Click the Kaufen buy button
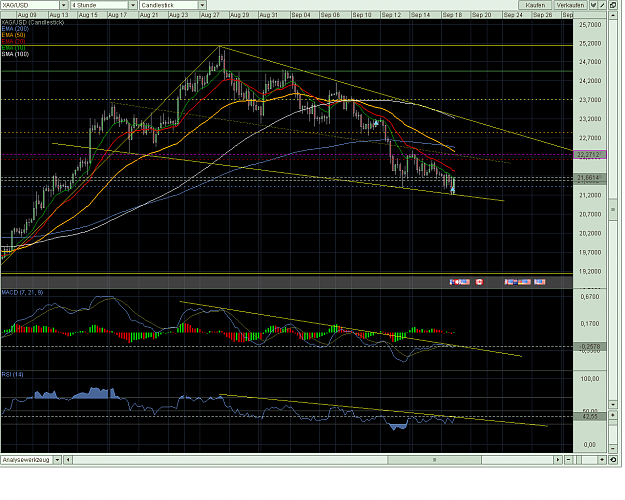The height and width of the screenshot is (500, 625). 535,5
